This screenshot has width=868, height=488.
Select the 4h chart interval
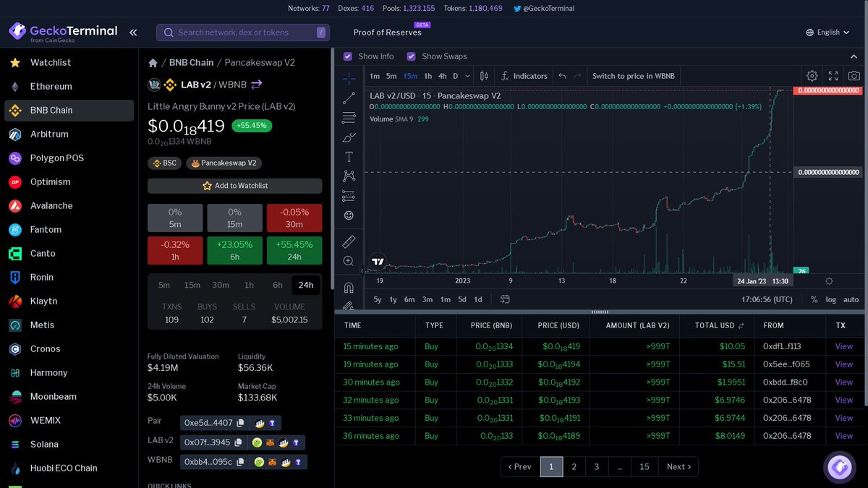442,76
